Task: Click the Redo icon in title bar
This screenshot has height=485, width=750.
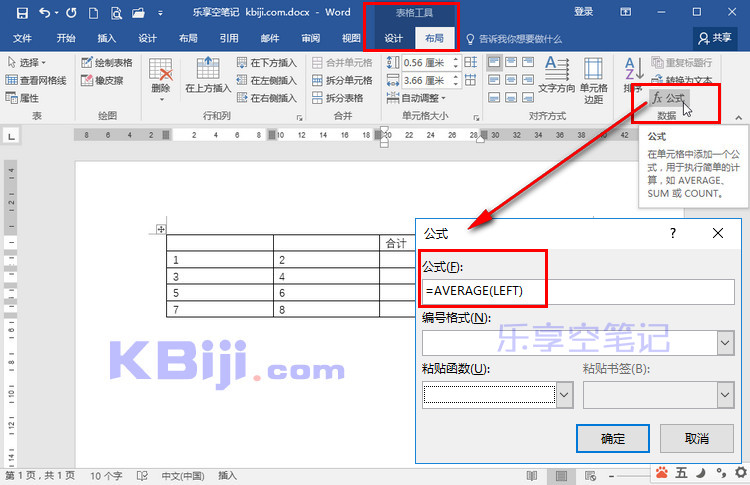Action: (x=71, y=13)
